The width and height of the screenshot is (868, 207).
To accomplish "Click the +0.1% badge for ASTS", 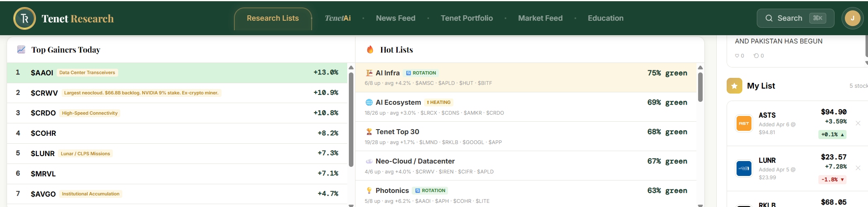I will (832, 135).
